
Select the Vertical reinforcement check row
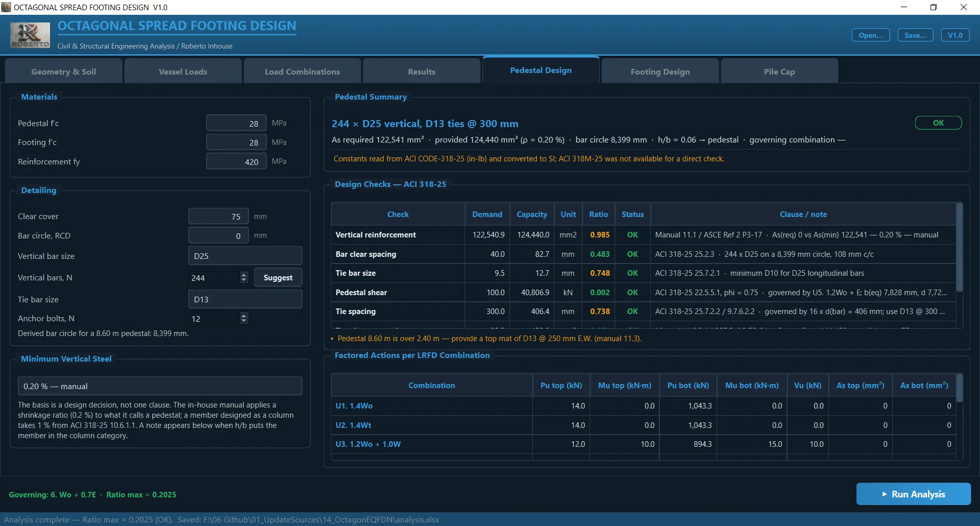click(644, 235)
